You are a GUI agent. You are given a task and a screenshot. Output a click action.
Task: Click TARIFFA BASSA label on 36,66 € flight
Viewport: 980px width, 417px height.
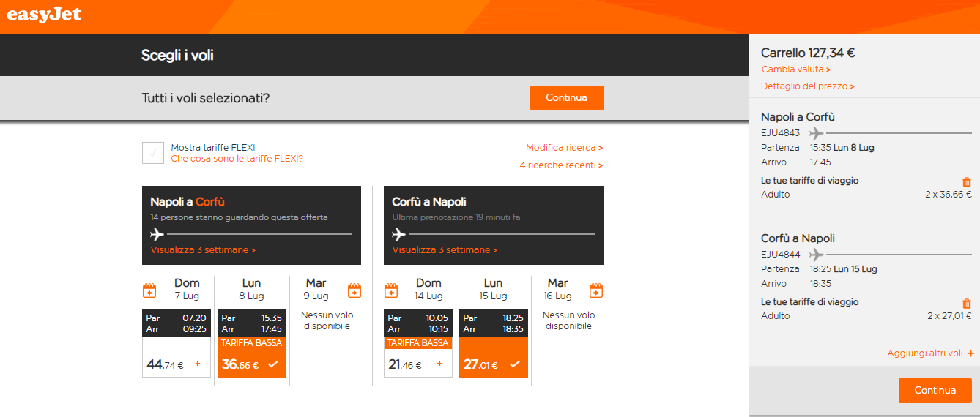pyautogui.click(x=252, y=343)
